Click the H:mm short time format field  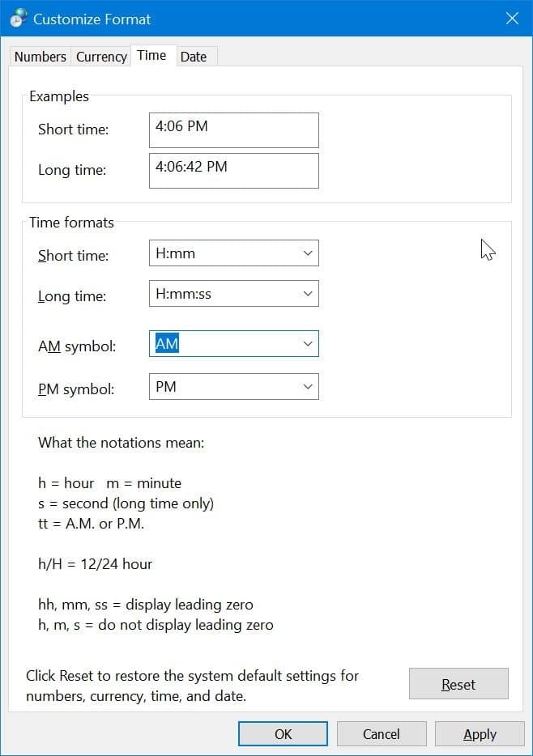234,253
